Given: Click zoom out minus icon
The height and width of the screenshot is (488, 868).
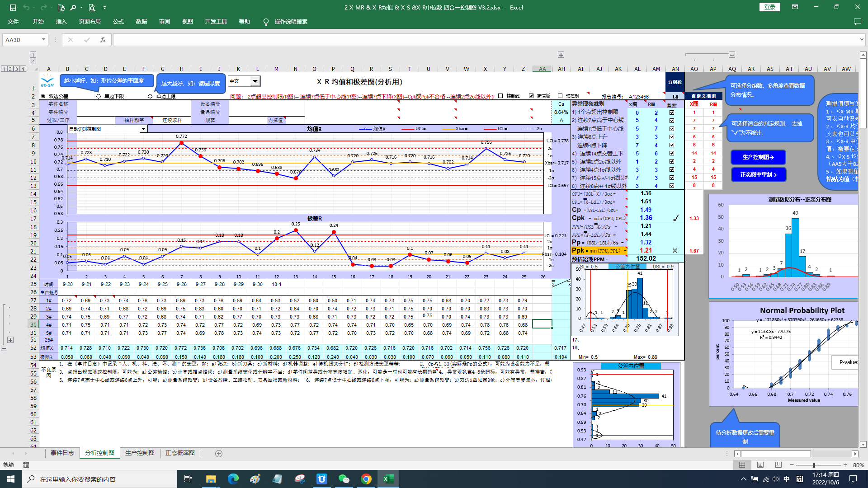Looking at the screenshot, I should point(792,465).
